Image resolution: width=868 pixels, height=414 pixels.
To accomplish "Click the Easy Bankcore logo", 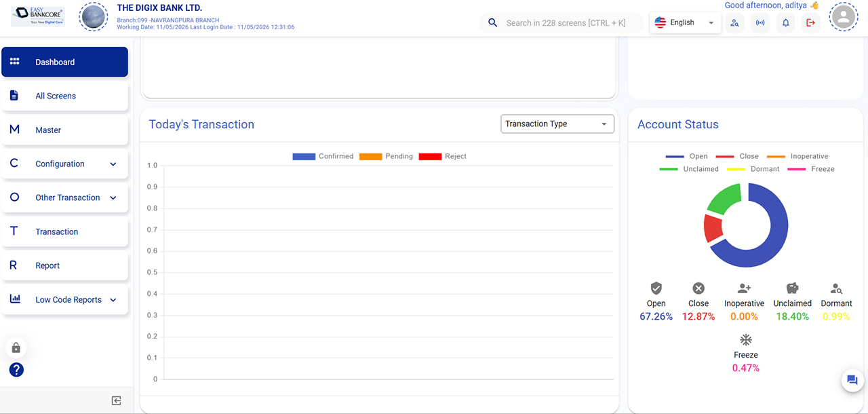I will click(38, 16).
